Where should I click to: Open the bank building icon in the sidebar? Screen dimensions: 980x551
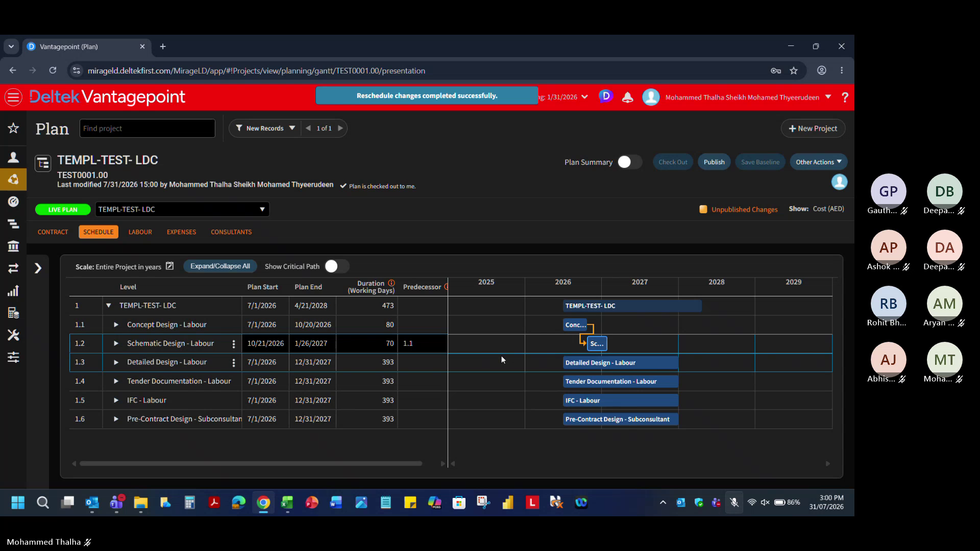click(x=13, y=246)
